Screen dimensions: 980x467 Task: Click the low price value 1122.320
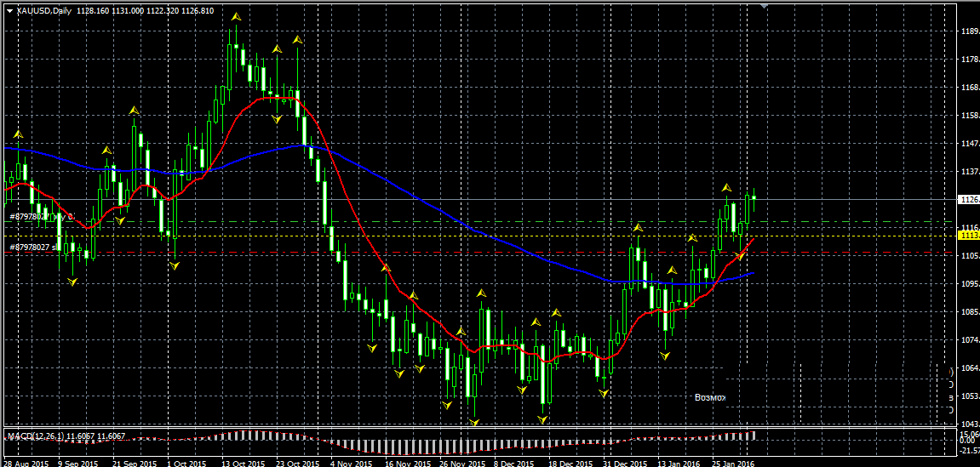[x=162, y=11]
